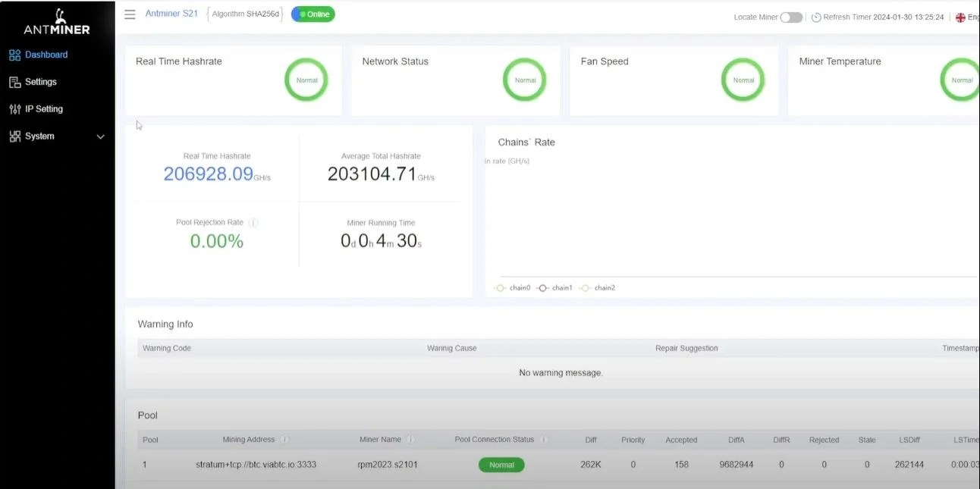Click the Refresh Timer 2024-01-30 timestamp
This screenshot has height=489, width=980.
[884, 17]
